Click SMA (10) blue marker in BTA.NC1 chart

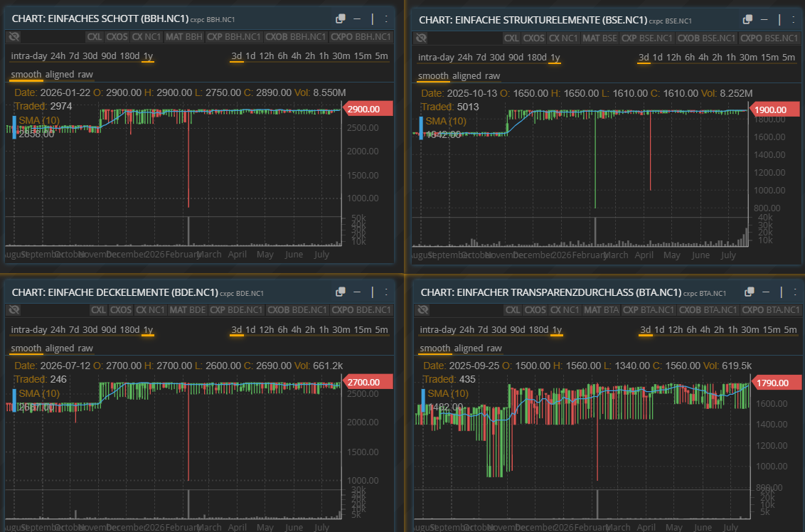pos(423,400)
